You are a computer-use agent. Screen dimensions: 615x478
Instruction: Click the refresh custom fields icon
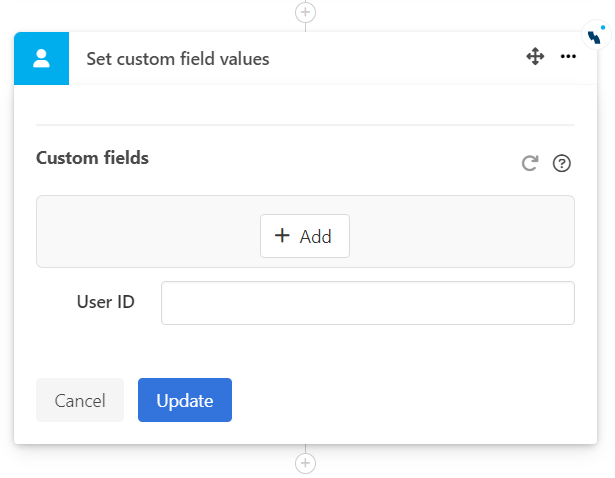tap(530, 163)
